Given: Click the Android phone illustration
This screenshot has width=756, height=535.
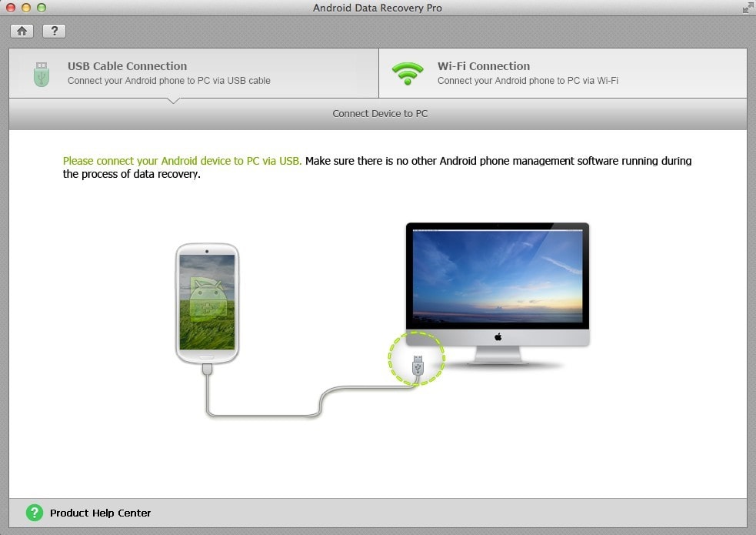Looking at the screenshot, I should point(207,303).
